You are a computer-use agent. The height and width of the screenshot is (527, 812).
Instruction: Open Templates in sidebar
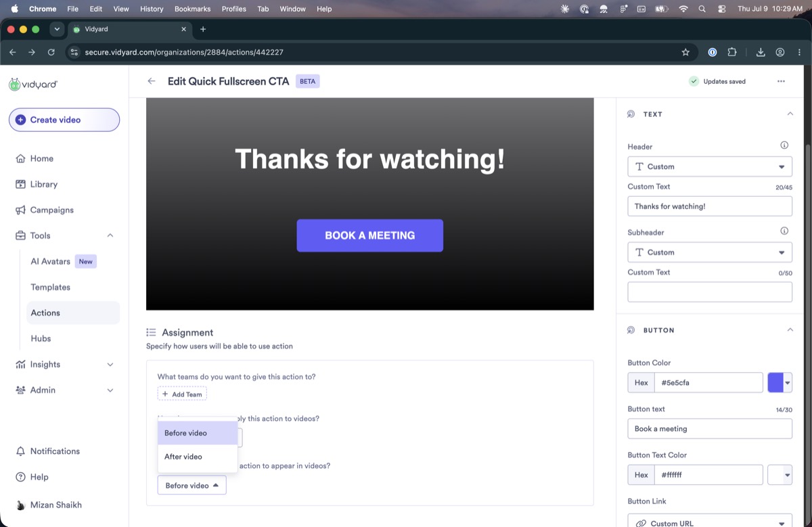point(51,287)
